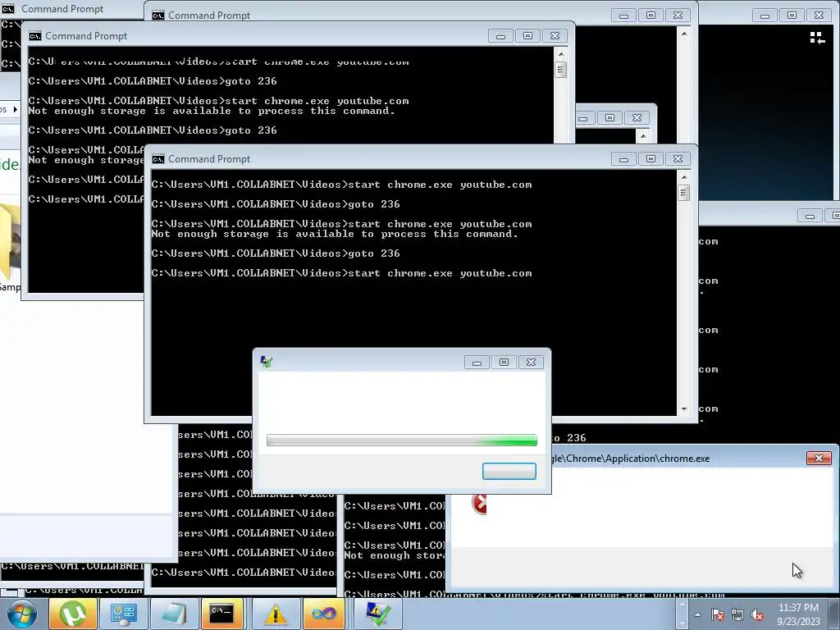
Task: Click the grid icon in top-right dark window
Action: click(817, 38)
